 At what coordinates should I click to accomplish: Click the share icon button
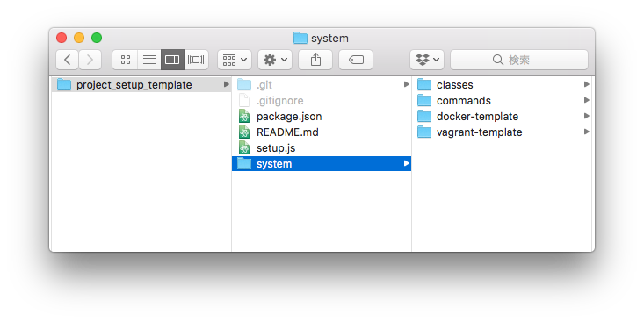(315, 60)
